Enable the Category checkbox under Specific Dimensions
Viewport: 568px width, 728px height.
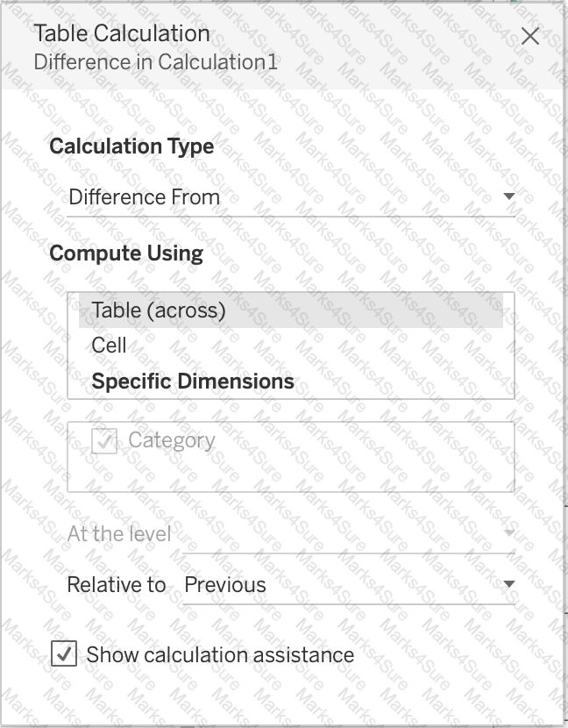point(103,441)
